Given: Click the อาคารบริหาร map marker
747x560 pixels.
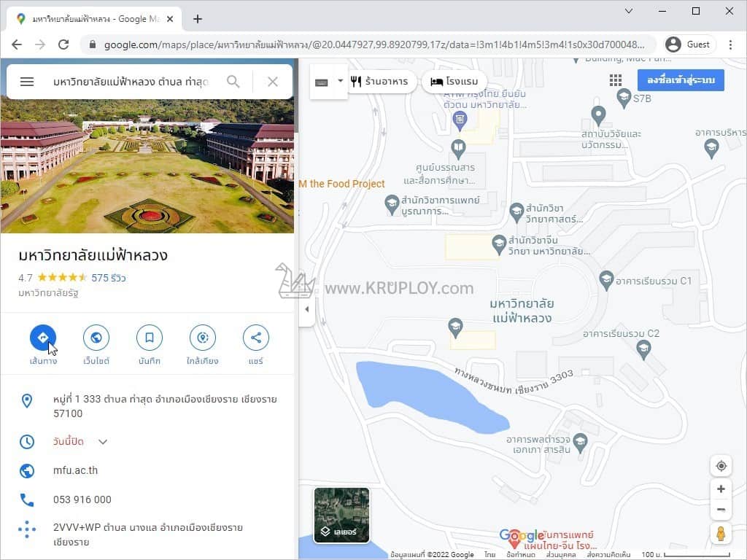Looking at the screenshot, I should (x=711, y=148).
